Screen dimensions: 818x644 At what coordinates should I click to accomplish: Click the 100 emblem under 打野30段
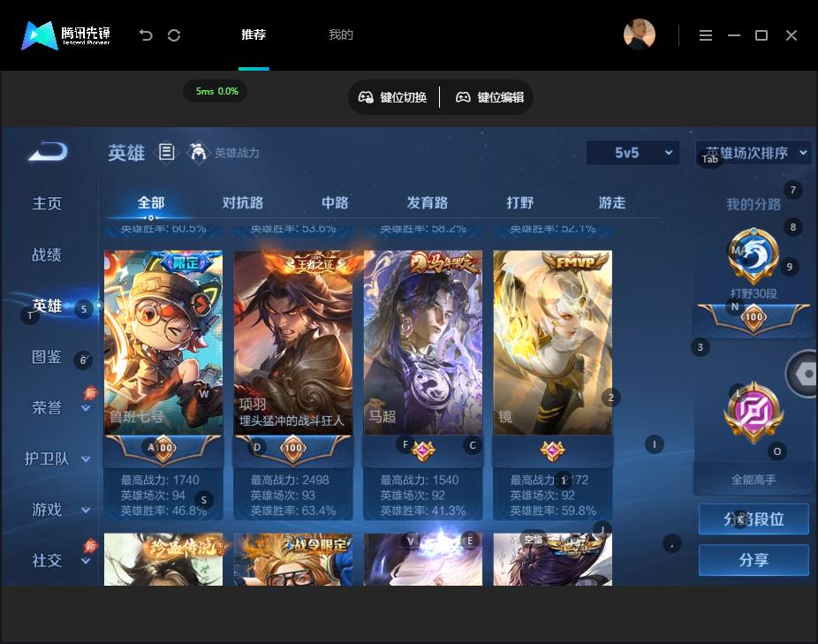pos(754,317)
